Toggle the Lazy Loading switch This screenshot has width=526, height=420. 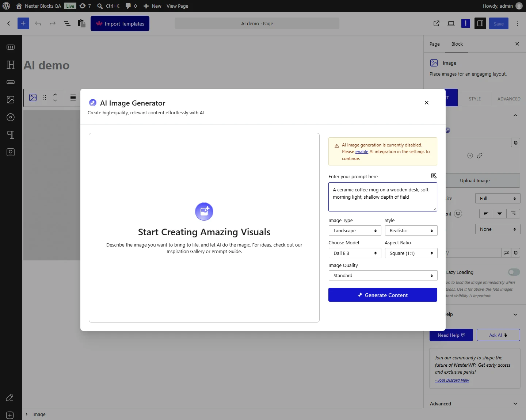514,272
